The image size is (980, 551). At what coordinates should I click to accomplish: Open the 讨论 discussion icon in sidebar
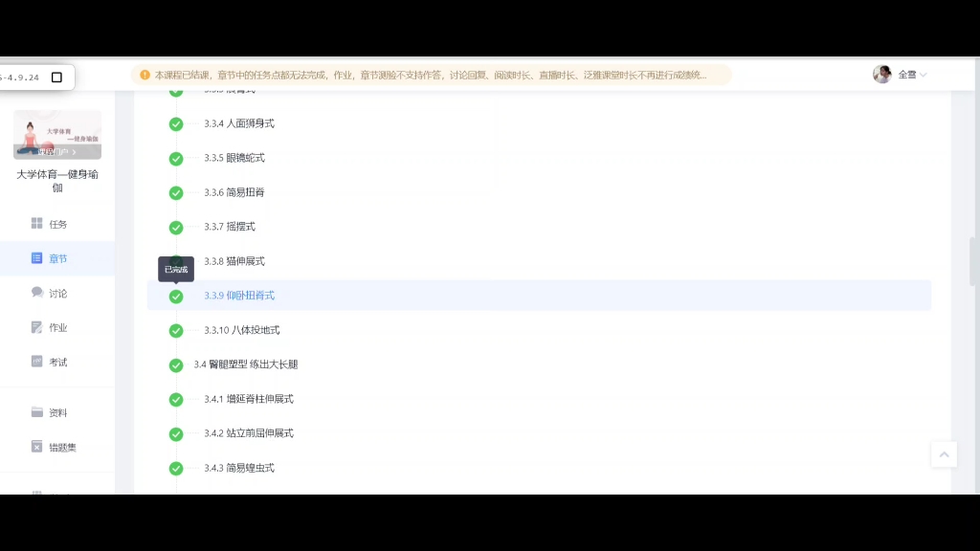point(36,293)
